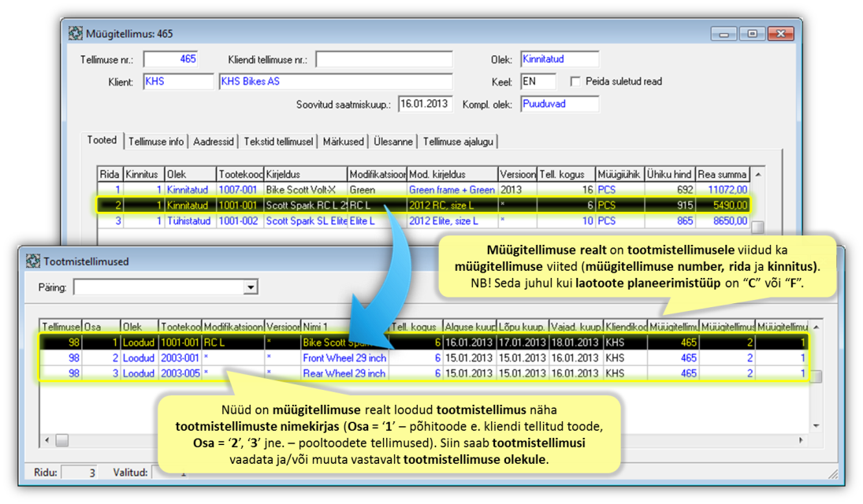Click right arrow of horizontal scrollbar
This screenshot has height=504, width=863.
click(801, 440)
